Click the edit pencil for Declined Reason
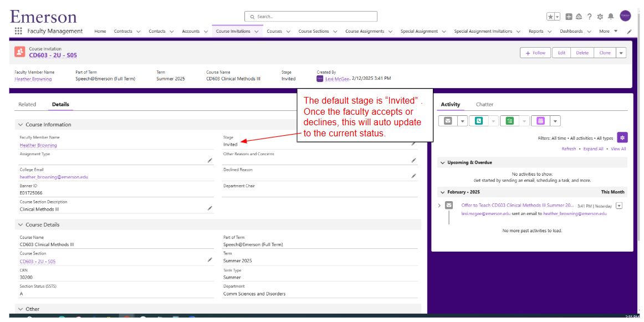The height and width of the screenshot is (322, 644). (413, 176)
